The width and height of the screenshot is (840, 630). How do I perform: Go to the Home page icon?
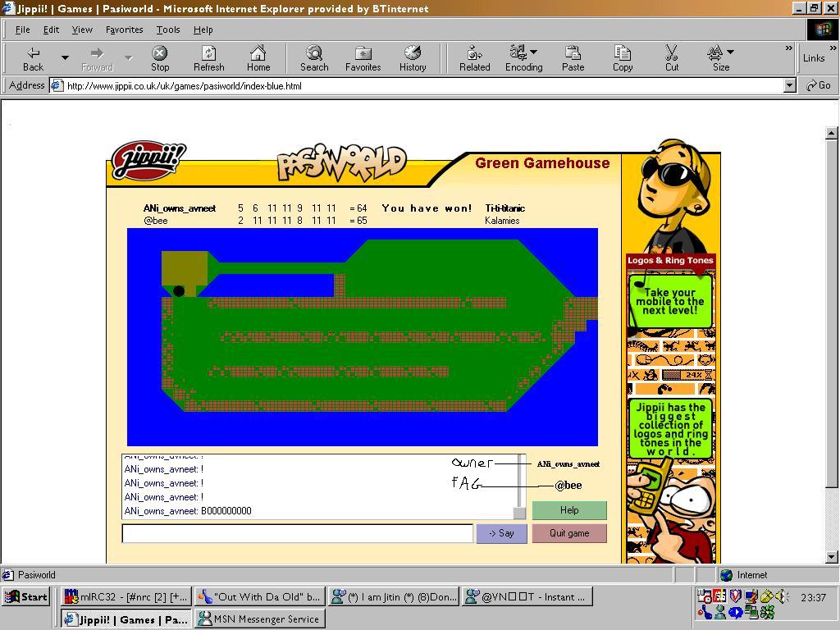pyautogui.click(x=258, y=58)
